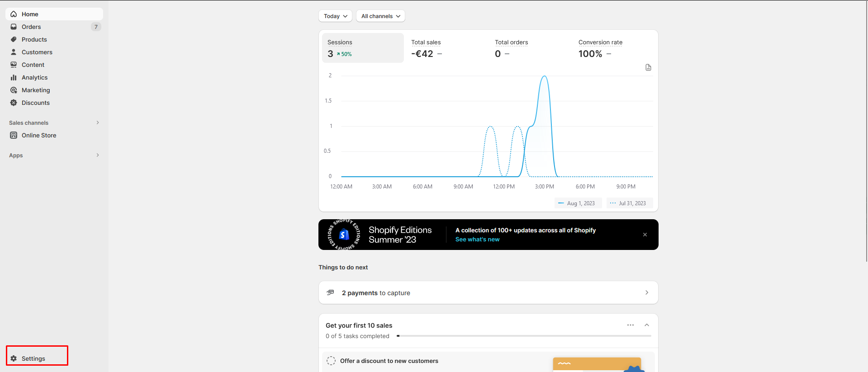Select the Total orders metric
Screen dimensions: 868x372
pos(530,48)
